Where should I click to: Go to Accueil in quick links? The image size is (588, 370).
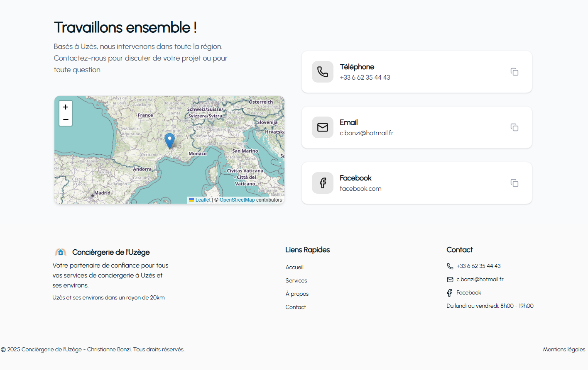pyautogui.click(x=294, y=267)
